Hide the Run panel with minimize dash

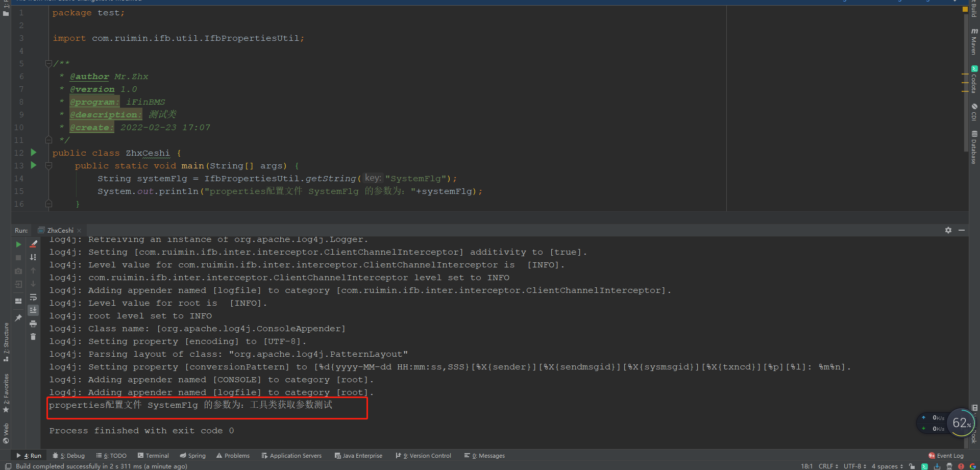(962, 230)
